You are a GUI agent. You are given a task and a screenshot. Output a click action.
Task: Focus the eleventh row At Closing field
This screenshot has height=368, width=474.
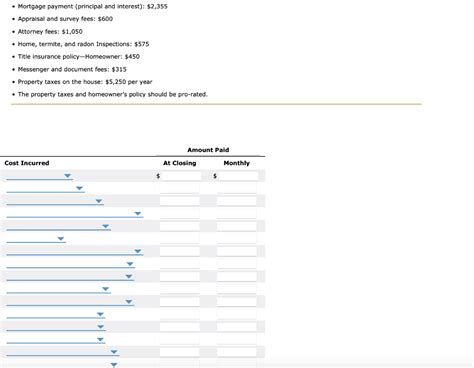(180, 302)
